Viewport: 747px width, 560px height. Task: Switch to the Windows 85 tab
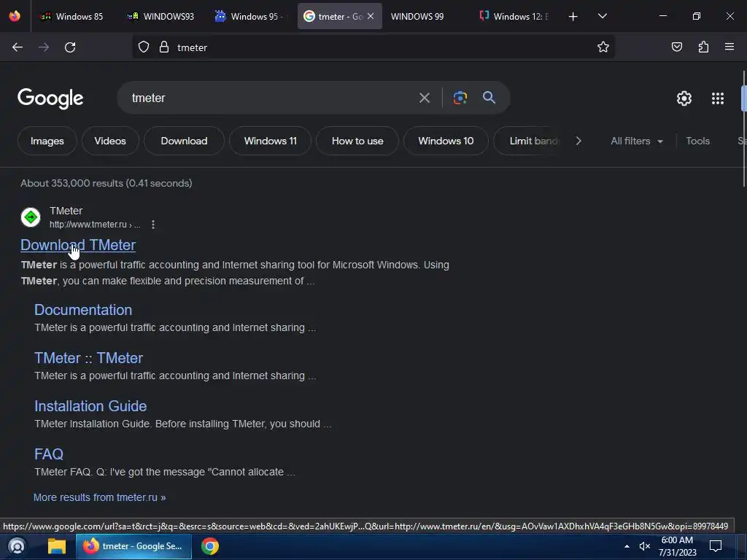click(x=71, y=17)
